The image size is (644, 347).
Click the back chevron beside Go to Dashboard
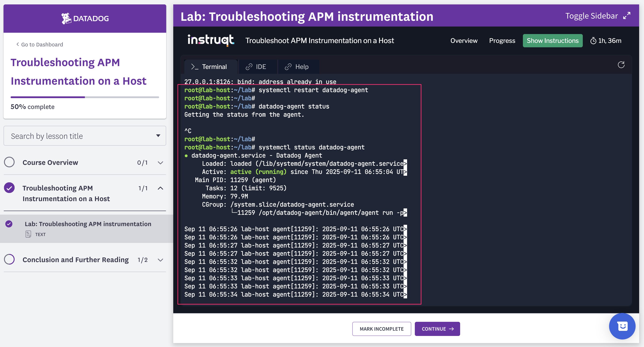(17, 44)
